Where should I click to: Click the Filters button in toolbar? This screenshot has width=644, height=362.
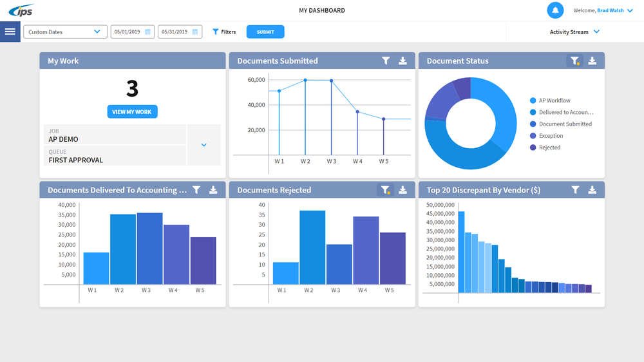pos(224,32)
